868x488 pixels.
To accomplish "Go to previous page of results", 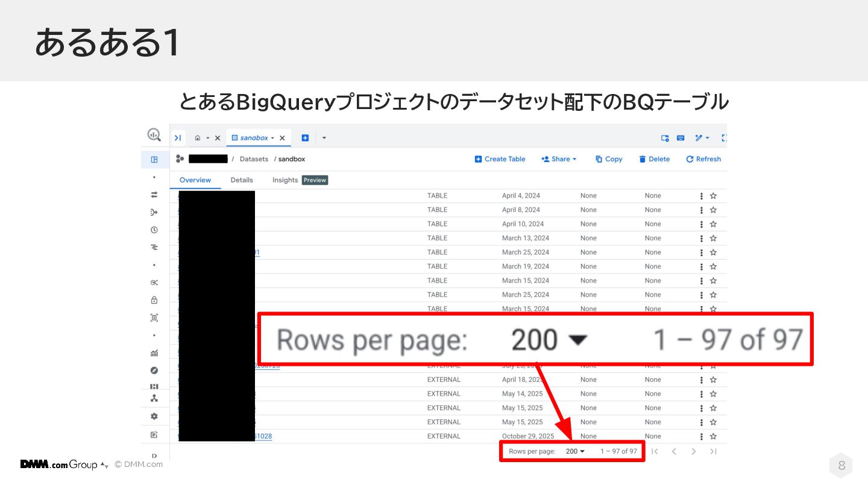I will [x=674, y=451].
